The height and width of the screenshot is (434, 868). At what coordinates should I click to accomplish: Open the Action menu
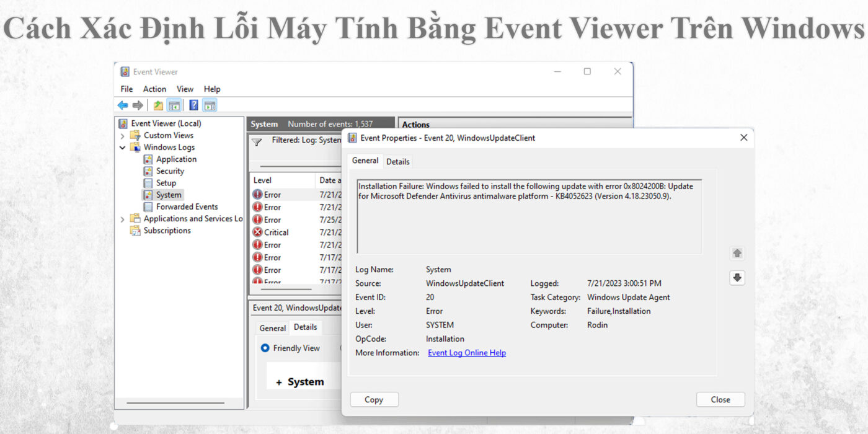click(x=154, y=89)
